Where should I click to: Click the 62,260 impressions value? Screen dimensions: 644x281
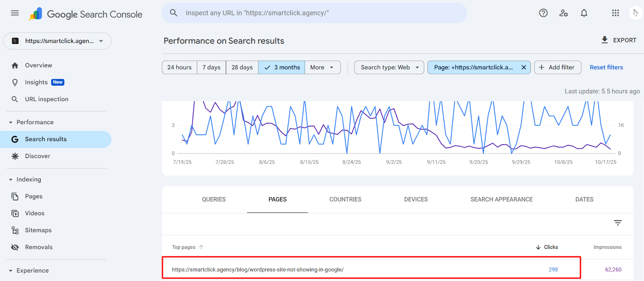613,270
